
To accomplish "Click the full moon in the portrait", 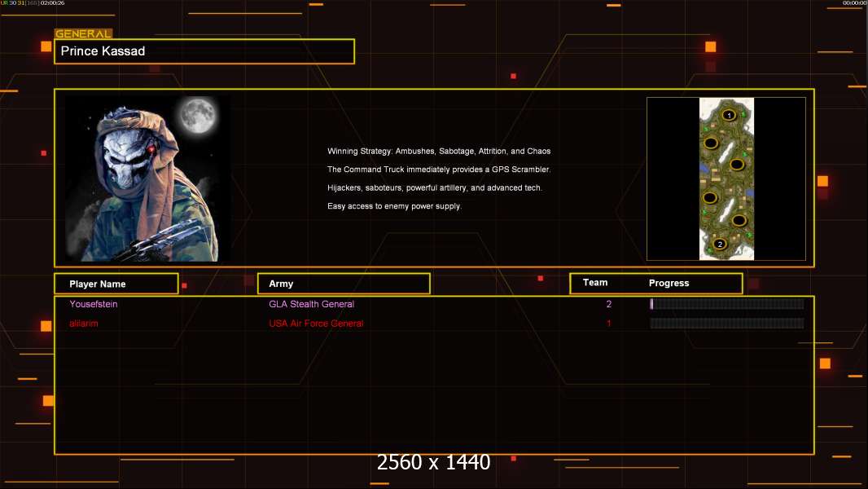I will [x=198, y=114].
